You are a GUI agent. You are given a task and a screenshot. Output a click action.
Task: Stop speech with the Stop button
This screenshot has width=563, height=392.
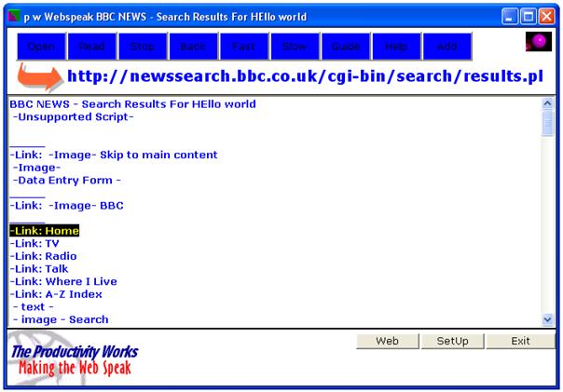pos(143,47)
